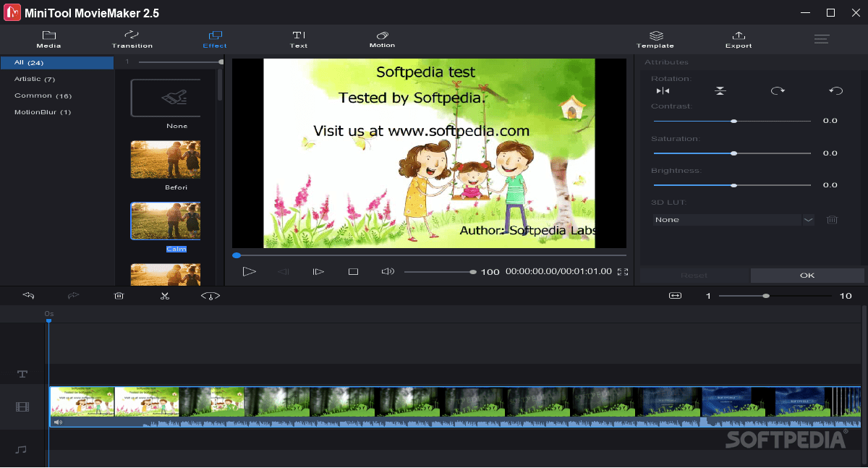The height and width of the screenshot is (468, 868).
Task: Open the 3D LUT dropdown
Action: [808, 219]
